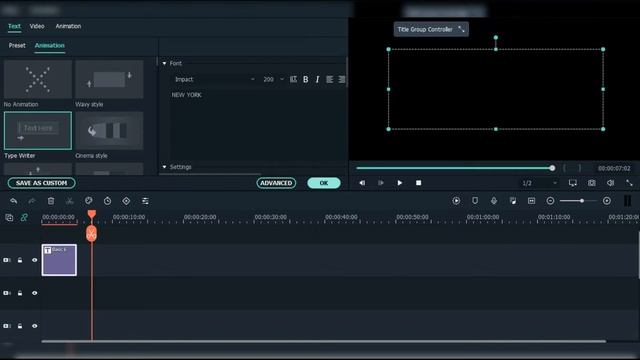Open the audio mixer icon
The image size is (640, 360).
513,201
